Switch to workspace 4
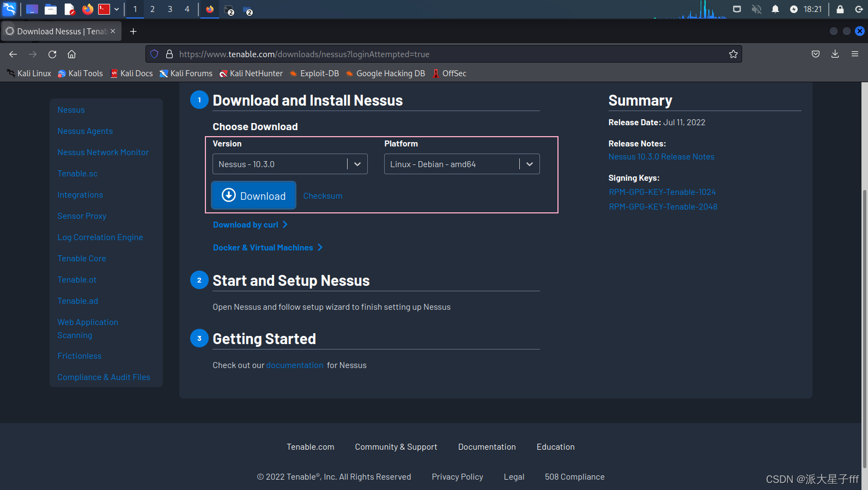The width and height of the screenshot is (868, 490). [x=187, y=9]
